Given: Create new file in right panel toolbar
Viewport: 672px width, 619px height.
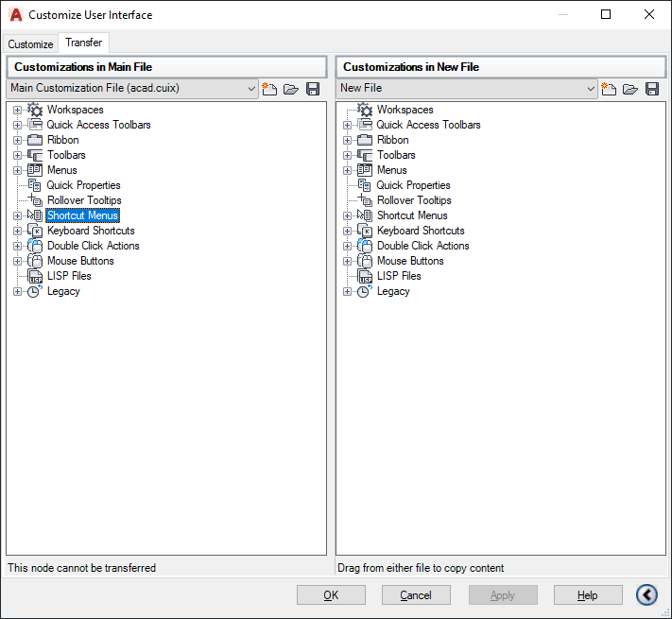Looking at the screenshot, I should 609,89.
